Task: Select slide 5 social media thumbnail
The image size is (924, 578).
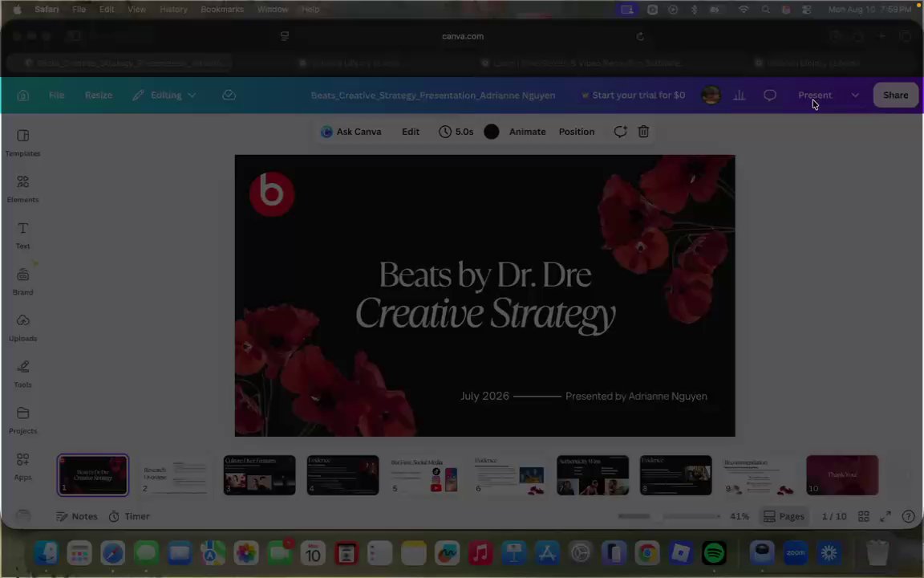Action: click(x=425, y=474)
